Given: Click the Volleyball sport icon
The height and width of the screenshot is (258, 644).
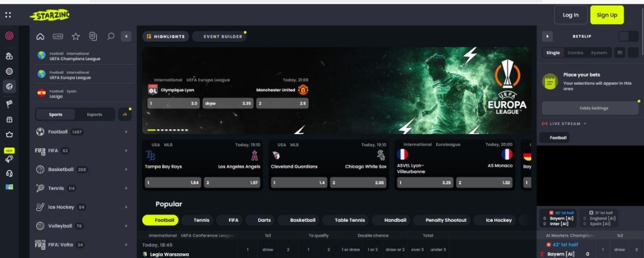Looking at the screenshot, I should point(40,226).
